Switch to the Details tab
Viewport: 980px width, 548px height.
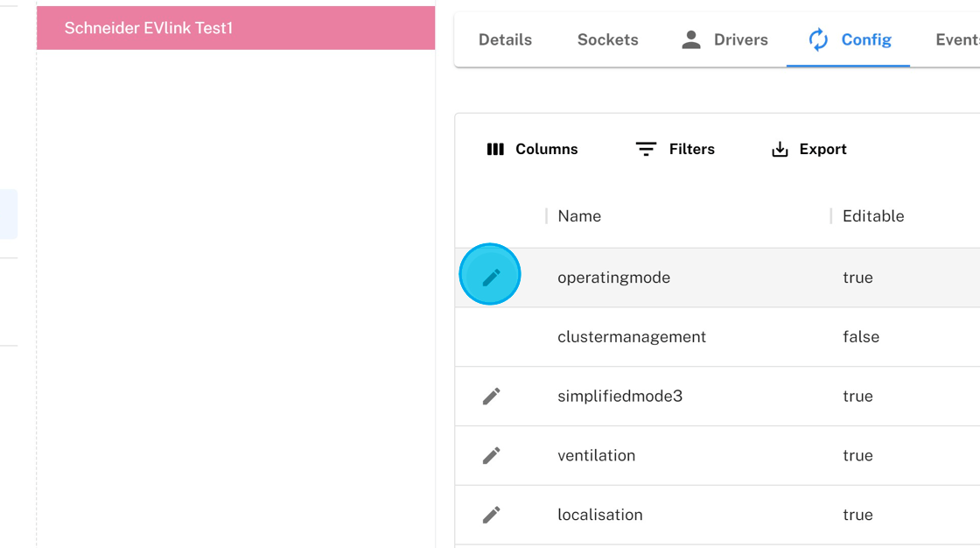[x=505, y=39]
